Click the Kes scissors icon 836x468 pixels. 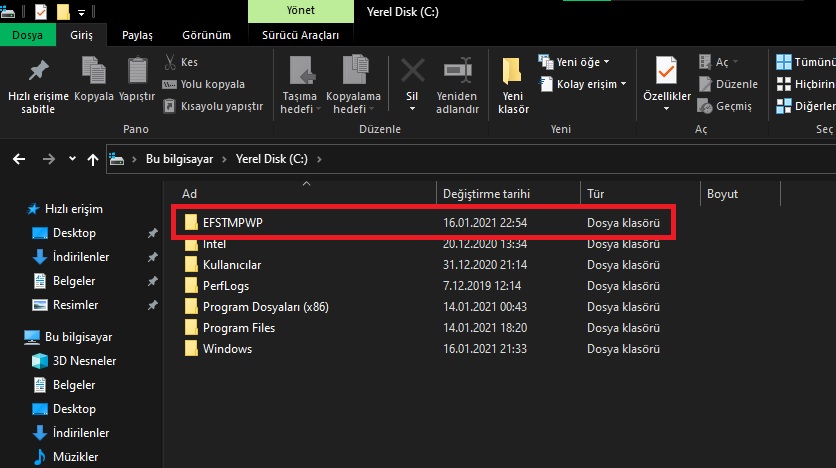pos(170,62)
